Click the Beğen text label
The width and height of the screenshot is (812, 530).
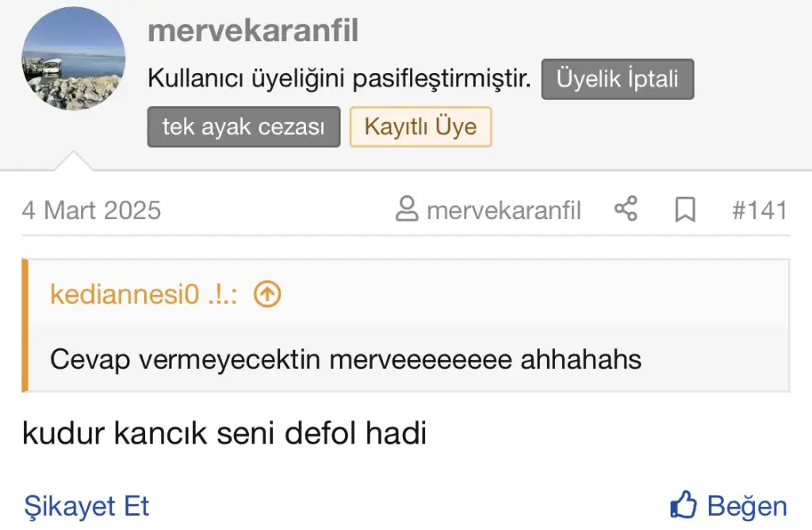747,506
